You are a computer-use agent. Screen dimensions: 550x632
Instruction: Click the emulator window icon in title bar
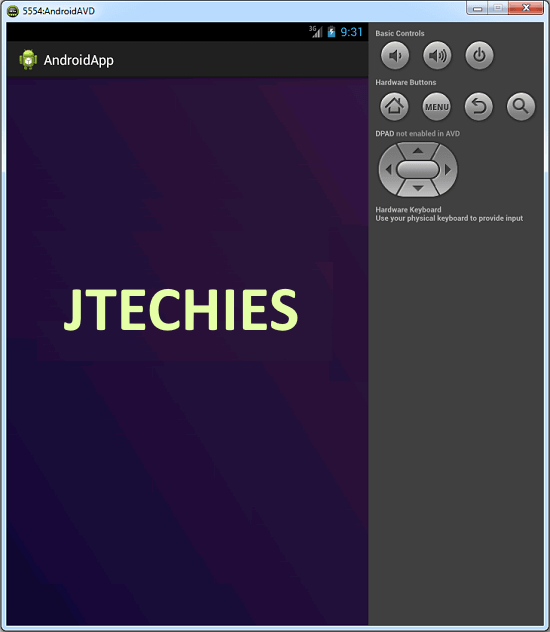pyautogui.click(x=13, y=11)
